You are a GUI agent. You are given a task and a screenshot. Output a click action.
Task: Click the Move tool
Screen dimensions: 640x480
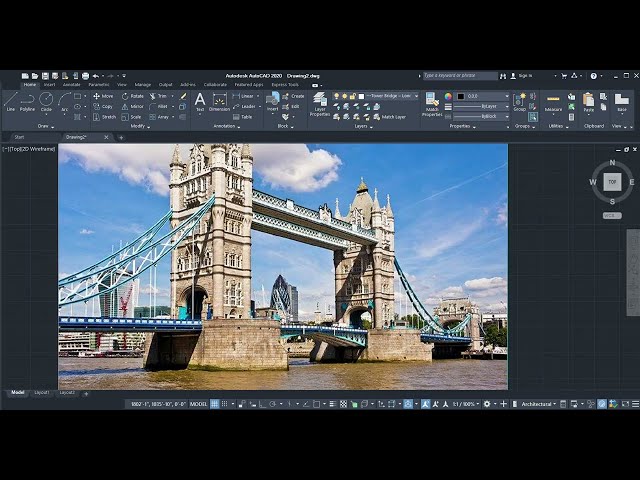[x=103, y=96]
